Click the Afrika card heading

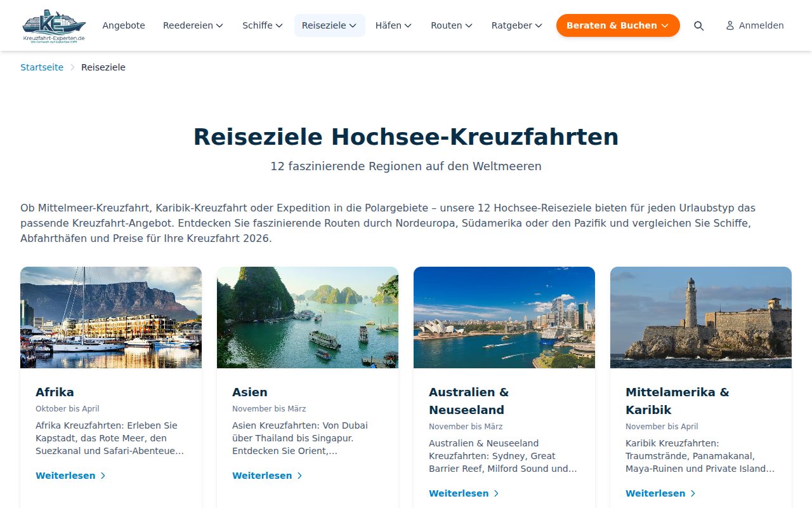pos(55,392)
